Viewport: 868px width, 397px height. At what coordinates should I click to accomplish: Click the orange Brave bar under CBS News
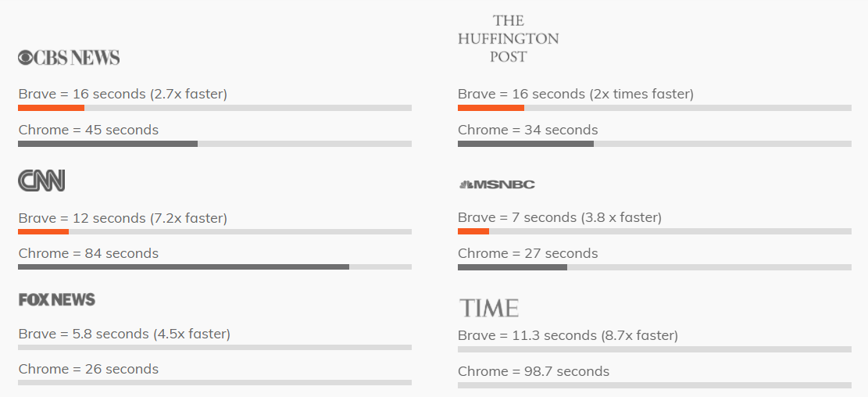51,108
